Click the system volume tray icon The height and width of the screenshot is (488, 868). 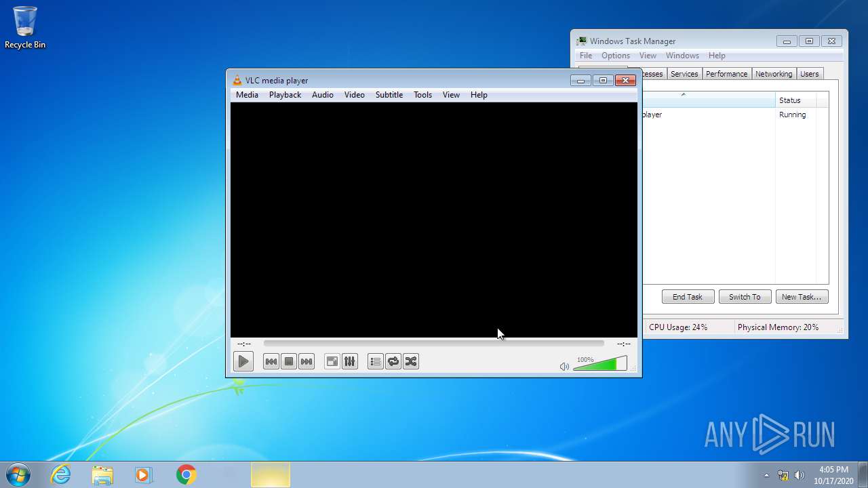[800, 475]
